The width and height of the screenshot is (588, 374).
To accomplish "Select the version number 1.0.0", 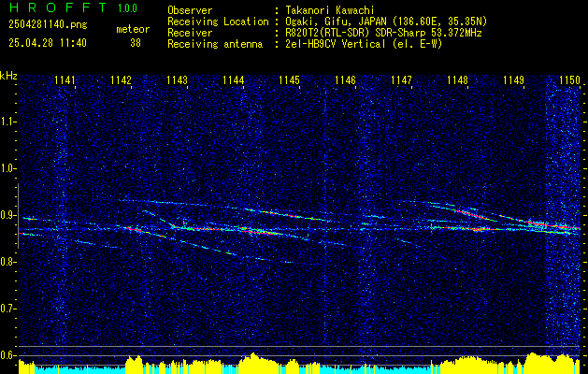I will tap(127, 7).
